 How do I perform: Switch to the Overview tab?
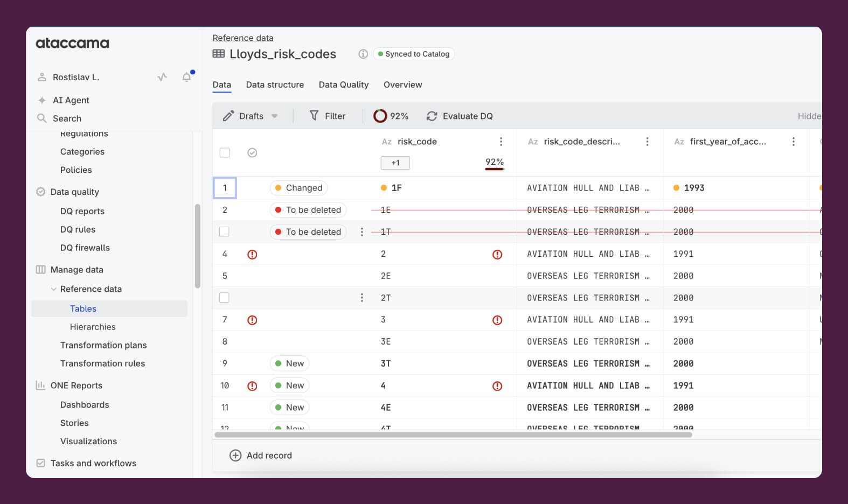pyautogui.click(x=403, y=85)
